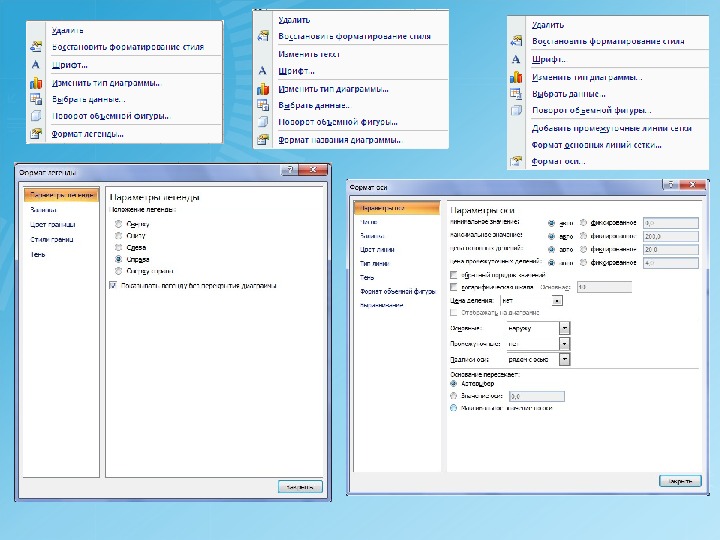Screen dimensions: 720x540
Task: Choose Формат основных линий сетки
Action: [x=596, y=145]
